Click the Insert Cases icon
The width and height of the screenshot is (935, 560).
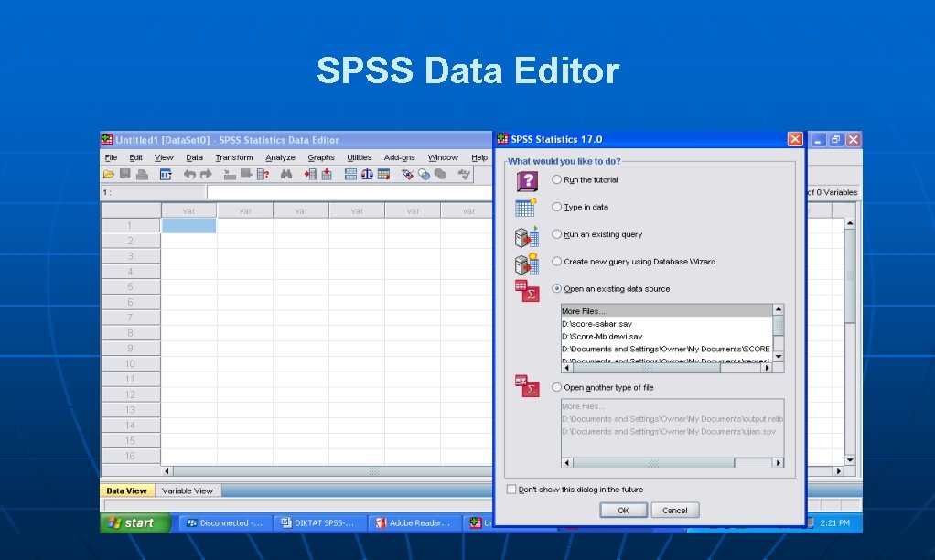tap(310, 174)
